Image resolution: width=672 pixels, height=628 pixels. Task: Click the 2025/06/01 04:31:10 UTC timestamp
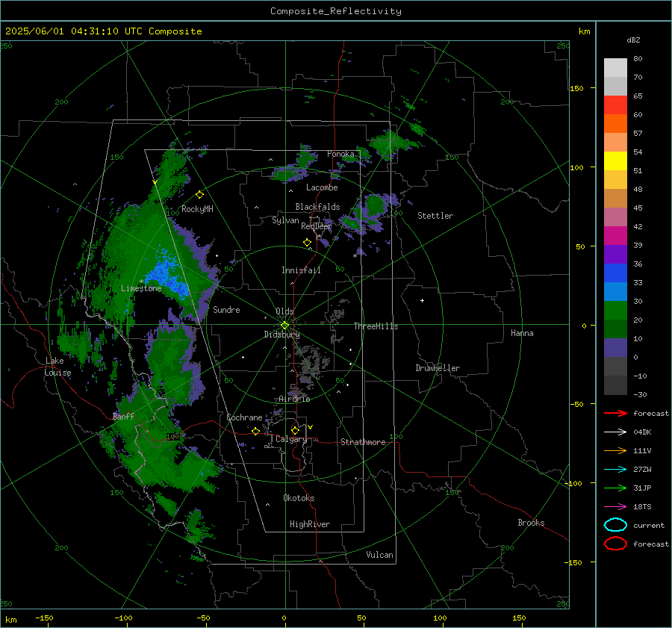click(x=103, y=31)
